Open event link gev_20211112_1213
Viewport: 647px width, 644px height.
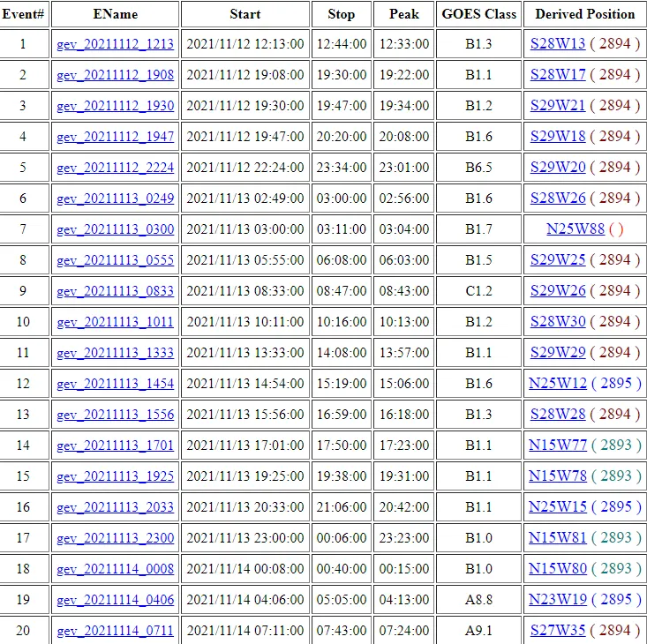(x=115, y=44)
